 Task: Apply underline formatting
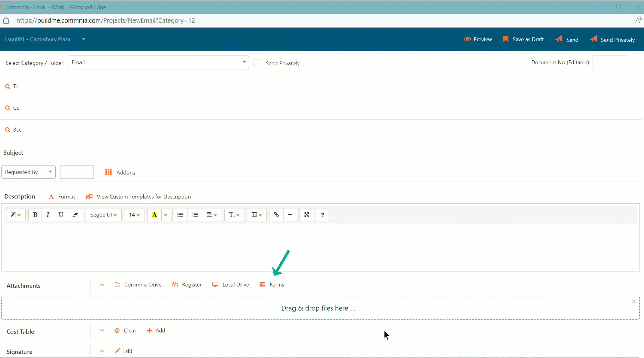click(61, 215)
